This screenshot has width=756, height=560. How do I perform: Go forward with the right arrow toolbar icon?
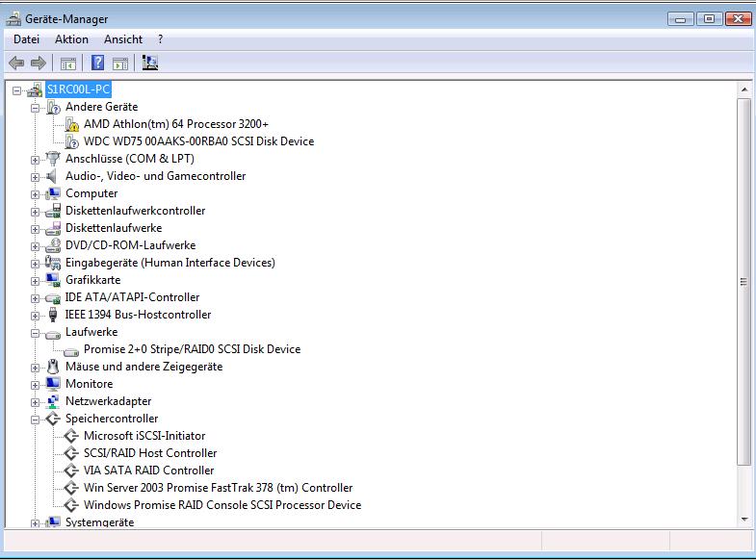39,64
